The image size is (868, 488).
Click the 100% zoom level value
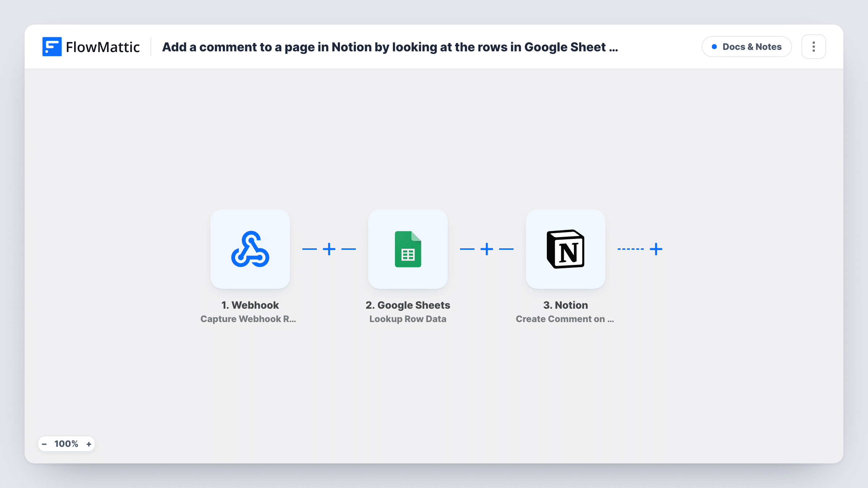tap(66, 444)
